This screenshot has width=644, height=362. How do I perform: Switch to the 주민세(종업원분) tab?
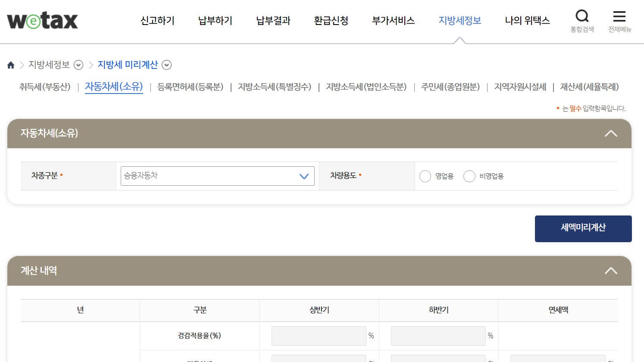point(450,87)
